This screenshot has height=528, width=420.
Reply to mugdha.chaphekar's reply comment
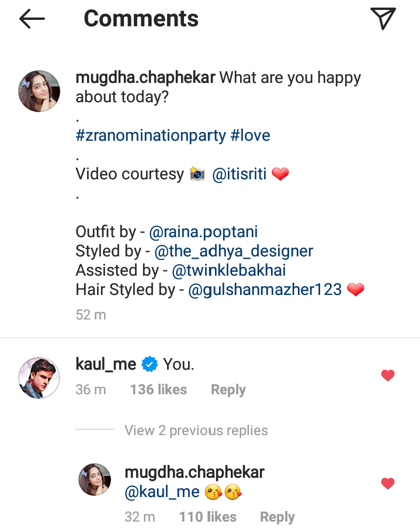tap(277, 517)
